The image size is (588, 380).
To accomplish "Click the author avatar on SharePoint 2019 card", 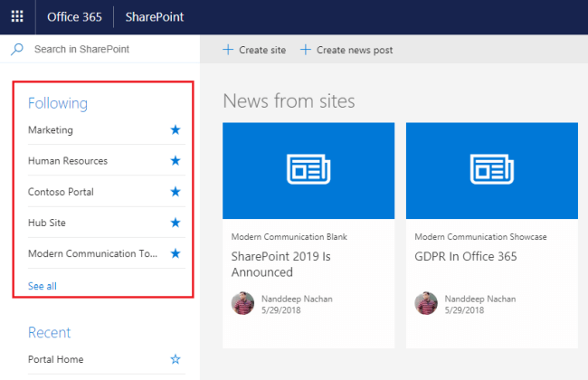I will point(242,303).
